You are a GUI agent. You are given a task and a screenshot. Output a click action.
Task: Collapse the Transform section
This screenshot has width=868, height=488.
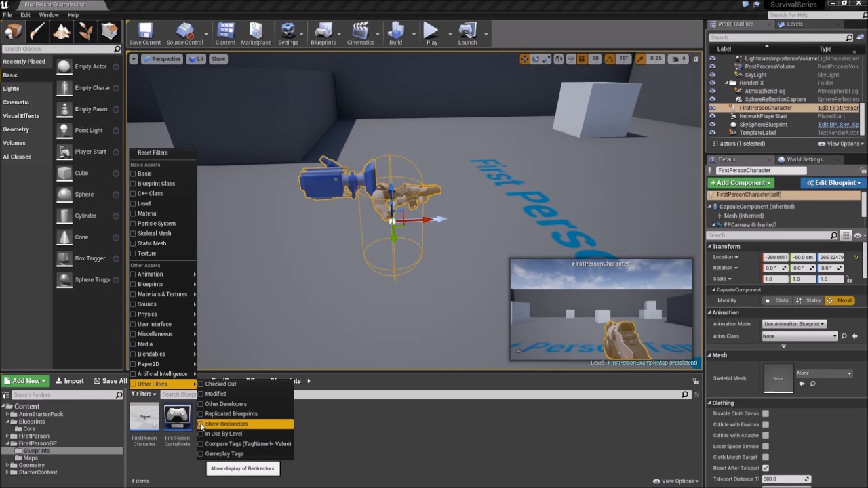709,247
